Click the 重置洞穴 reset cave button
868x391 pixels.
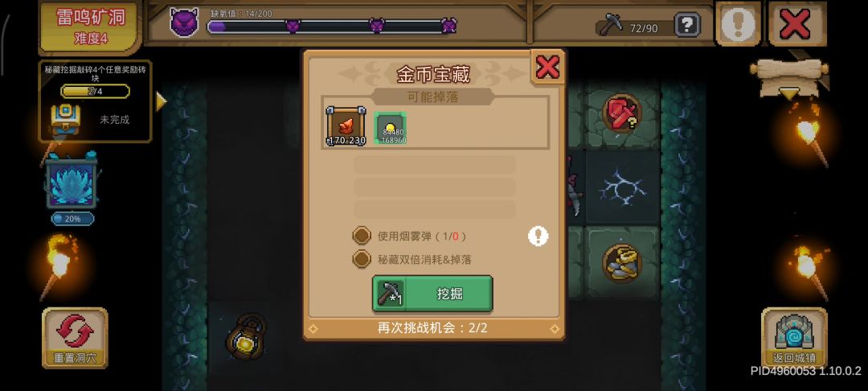pos(75,338)
